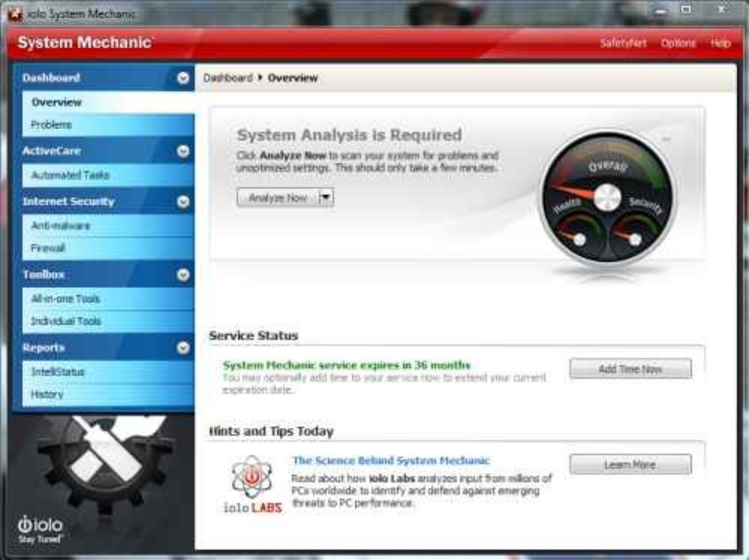Image resolution: width=749 pixels, height=560 pixels.
Task: Open Anti-malware under Internet Security
Action: pyautogui.click(x=108, y=226)
